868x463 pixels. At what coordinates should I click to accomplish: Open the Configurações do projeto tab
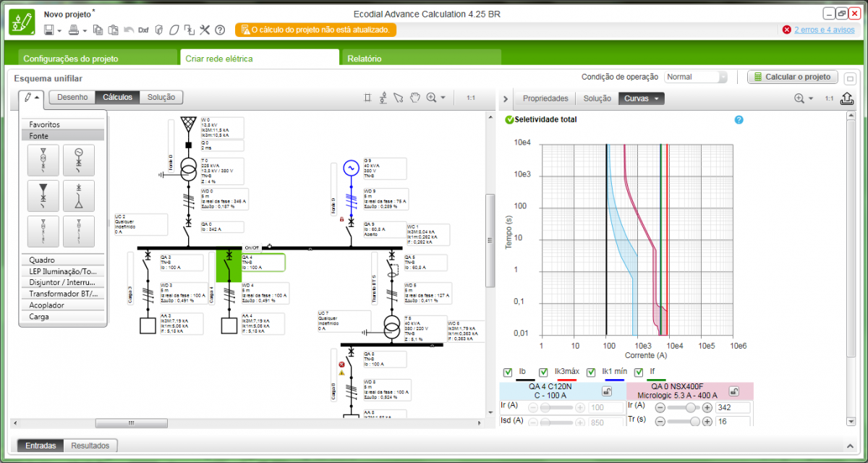coord(70,59)
